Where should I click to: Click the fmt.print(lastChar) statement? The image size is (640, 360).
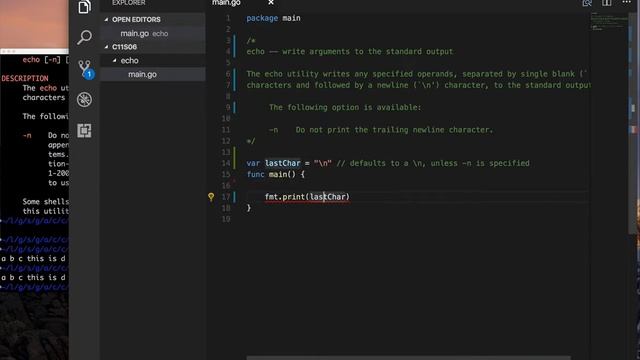[x=307, y=197]
